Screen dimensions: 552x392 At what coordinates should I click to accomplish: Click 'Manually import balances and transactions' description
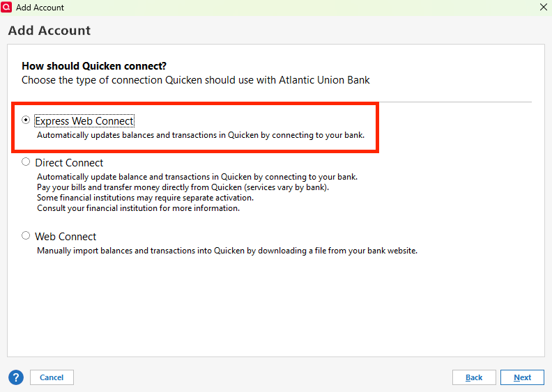pyautogui.click(x=227, y=251)
